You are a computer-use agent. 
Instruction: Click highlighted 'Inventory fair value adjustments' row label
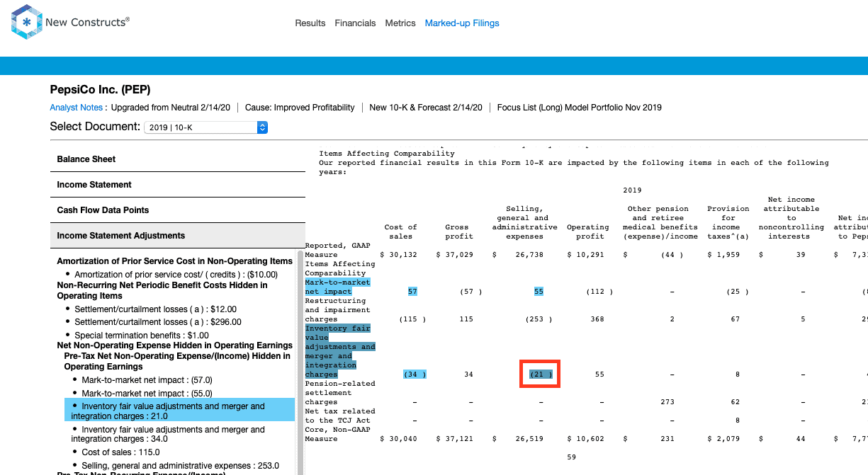(340, 351)
